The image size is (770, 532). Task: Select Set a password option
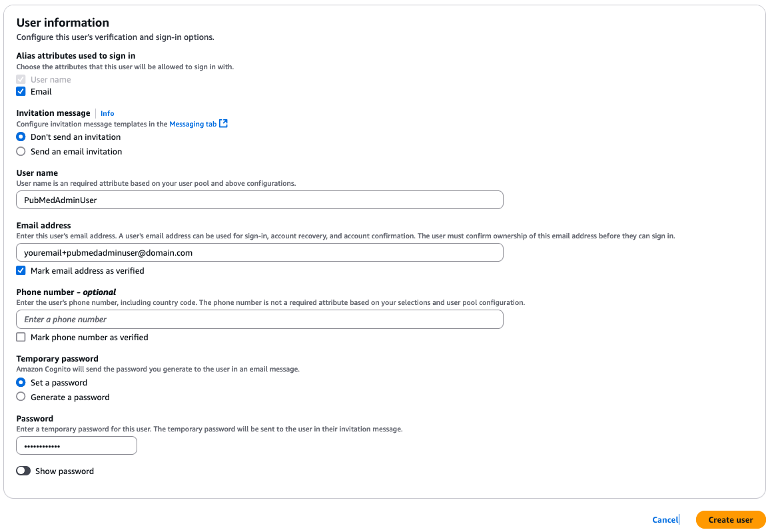tap(21, 382)
